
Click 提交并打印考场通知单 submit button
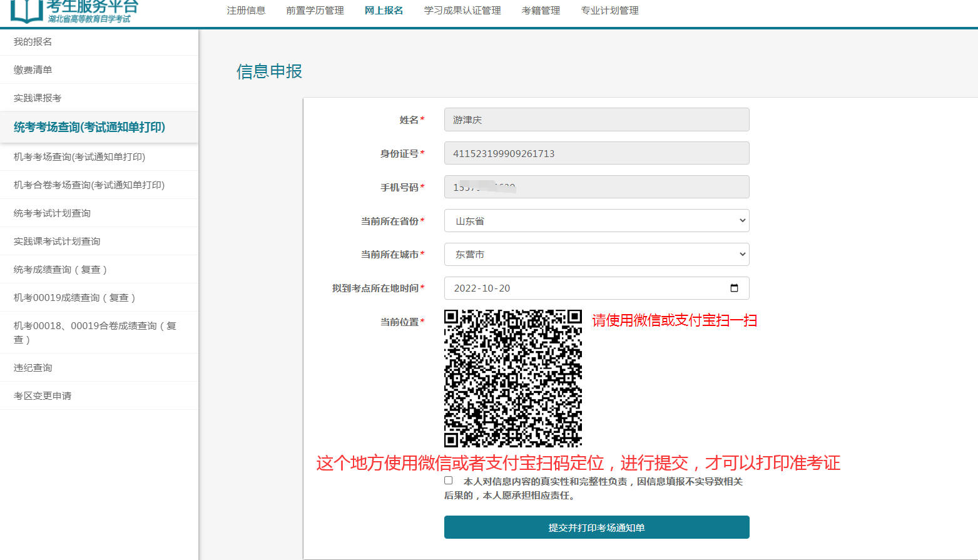596,527
